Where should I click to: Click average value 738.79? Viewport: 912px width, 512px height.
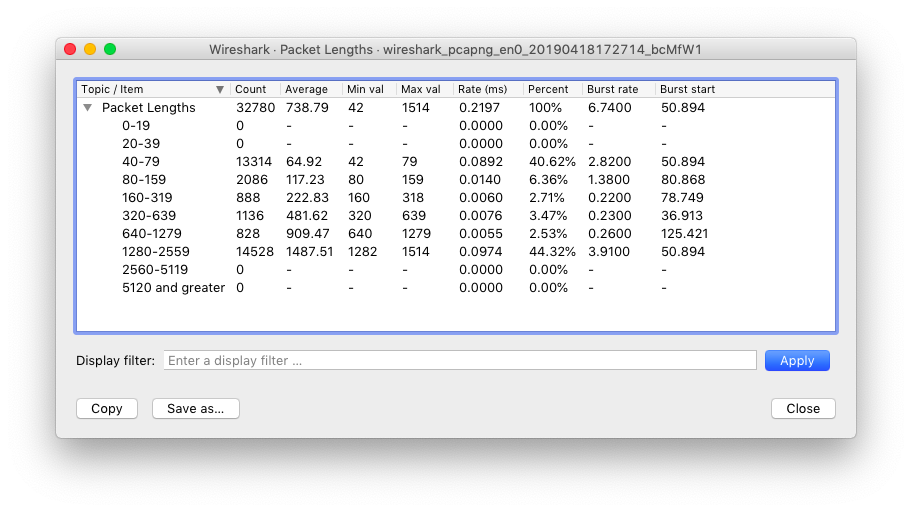(307, 108)
